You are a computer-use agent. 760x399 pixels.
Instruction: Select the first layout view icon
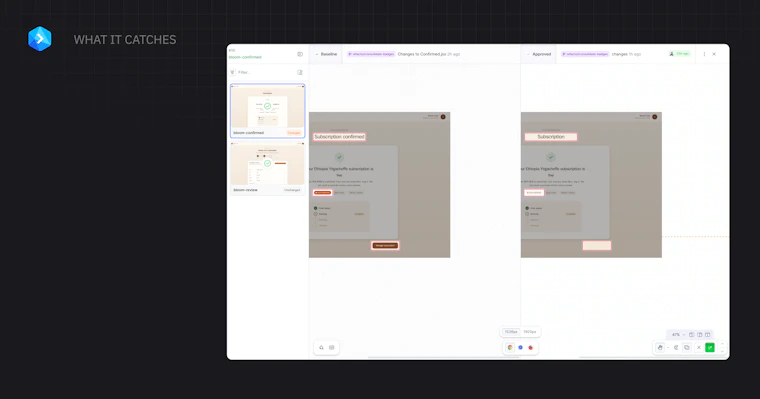692,335
